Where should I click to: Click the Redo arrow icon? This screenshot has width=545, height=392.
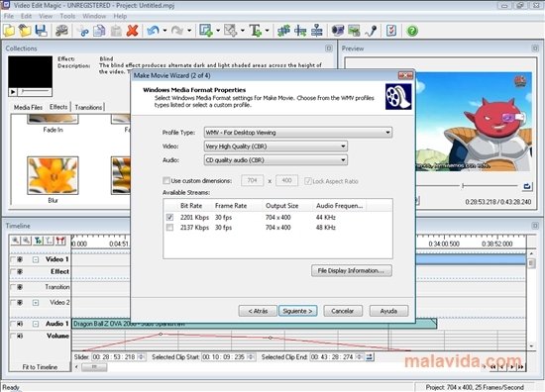pyautogui.click(x=177, y=31)
